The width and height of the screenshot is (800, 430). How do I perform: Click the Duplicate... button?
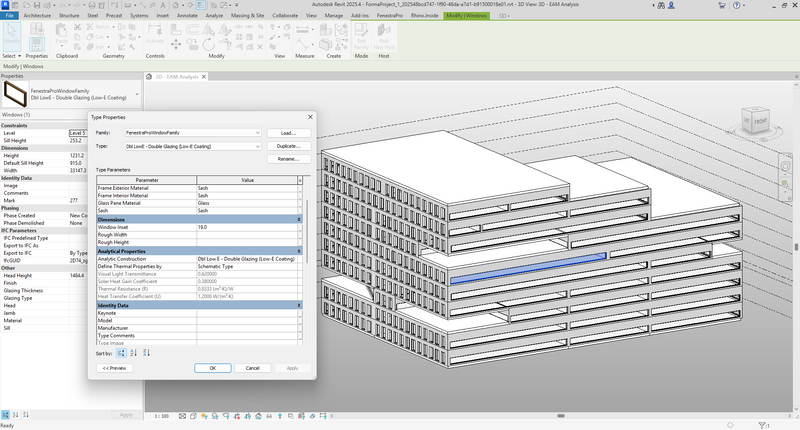(x=289, y=146)
